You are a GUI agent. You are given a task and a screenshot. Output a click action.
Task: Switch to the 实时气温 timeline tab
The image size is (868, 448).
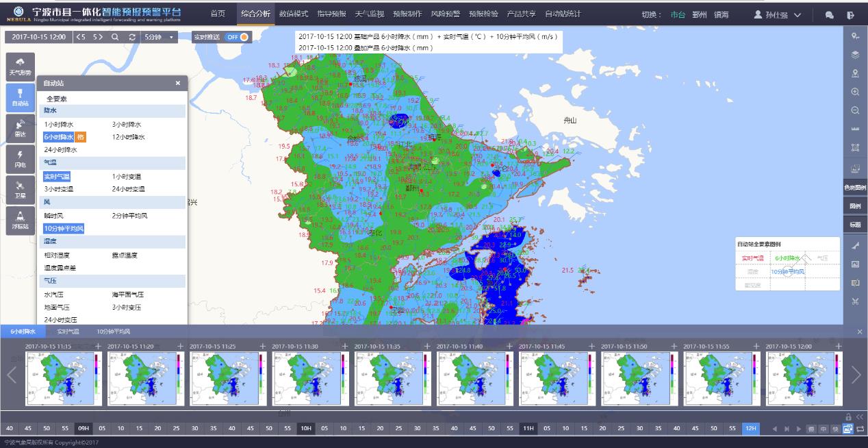(68, 331)
